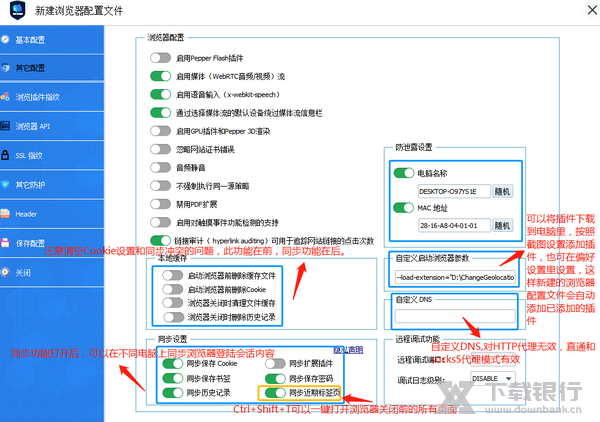Screen dimensions: 600x422
Task: Enable GPU plugin and Pepper 3D rendering
Action: 160,131
